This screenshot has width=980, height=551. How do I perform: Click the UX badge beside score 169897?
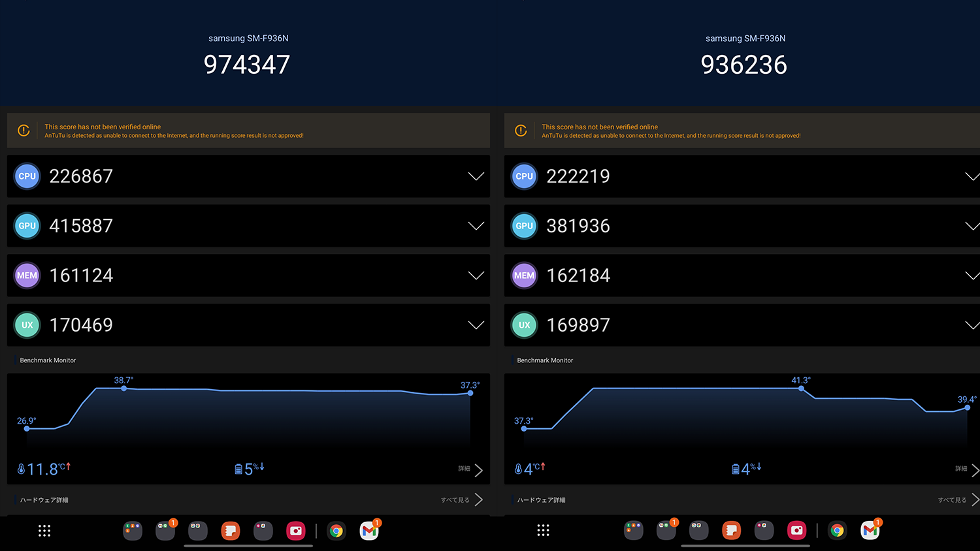[524, 325]
